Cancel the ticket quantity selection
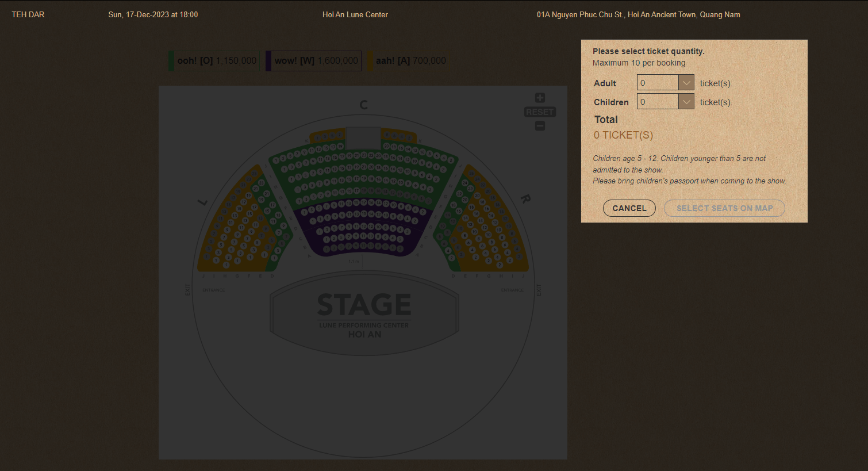The height and width of the screenshot is (471, 868). (629, 208)
